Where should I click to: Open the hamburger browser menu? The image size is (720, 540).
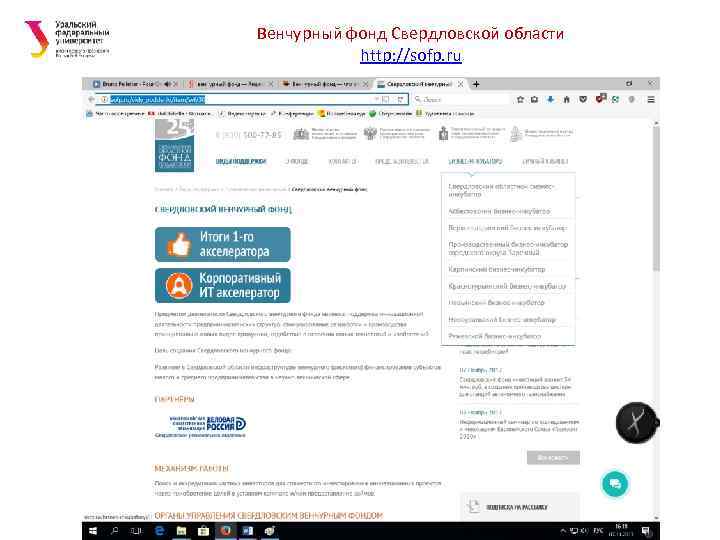point(651,99)
